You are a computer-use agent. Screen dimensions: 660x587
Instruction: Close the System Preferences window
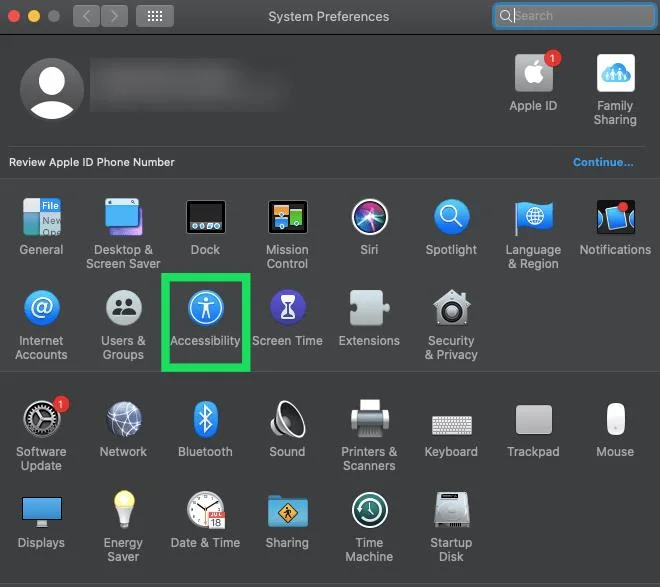point(14,16)
